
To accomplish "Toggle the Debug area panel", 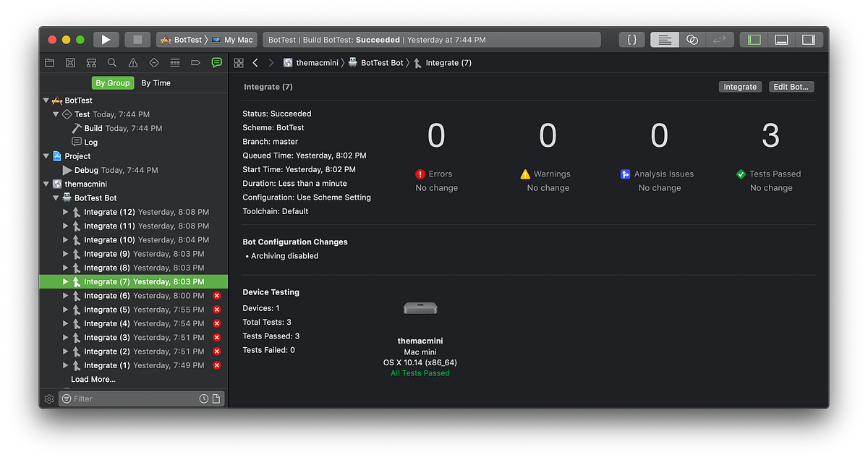I will coord(781,39).
